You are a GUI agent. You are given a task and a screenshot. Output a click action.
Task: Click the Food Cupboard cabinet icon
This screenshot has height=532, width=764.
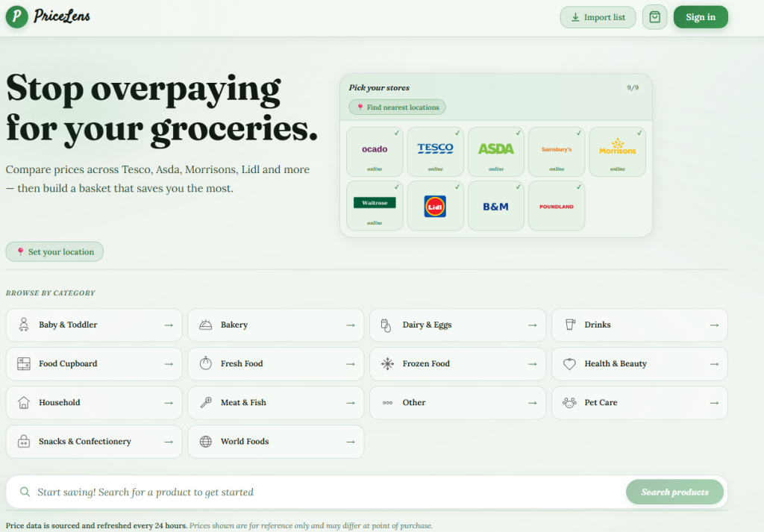click(x=23, y=363)
